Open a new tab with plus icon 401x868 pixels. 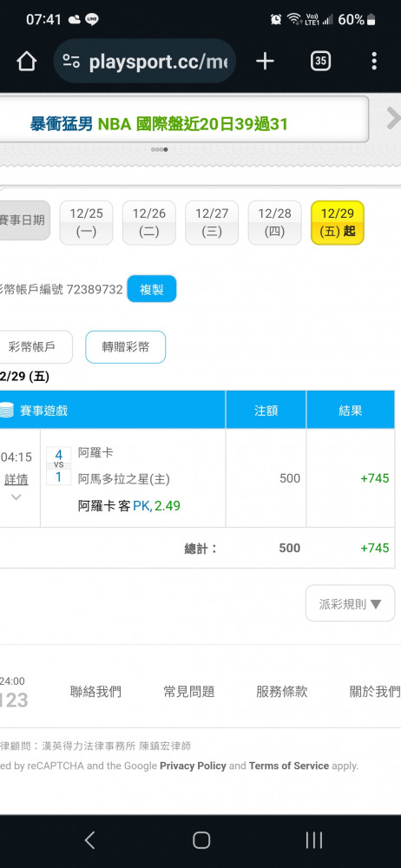click(265, 62)
